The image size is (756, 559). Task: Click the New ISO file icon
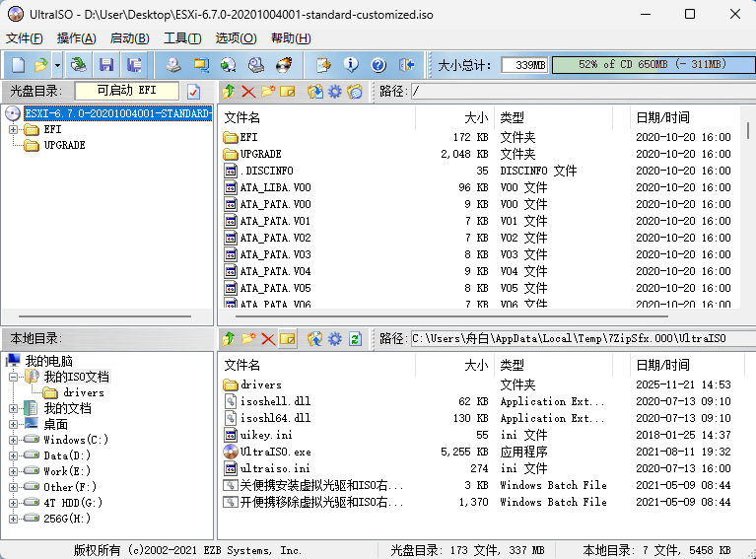coord(19,65)
